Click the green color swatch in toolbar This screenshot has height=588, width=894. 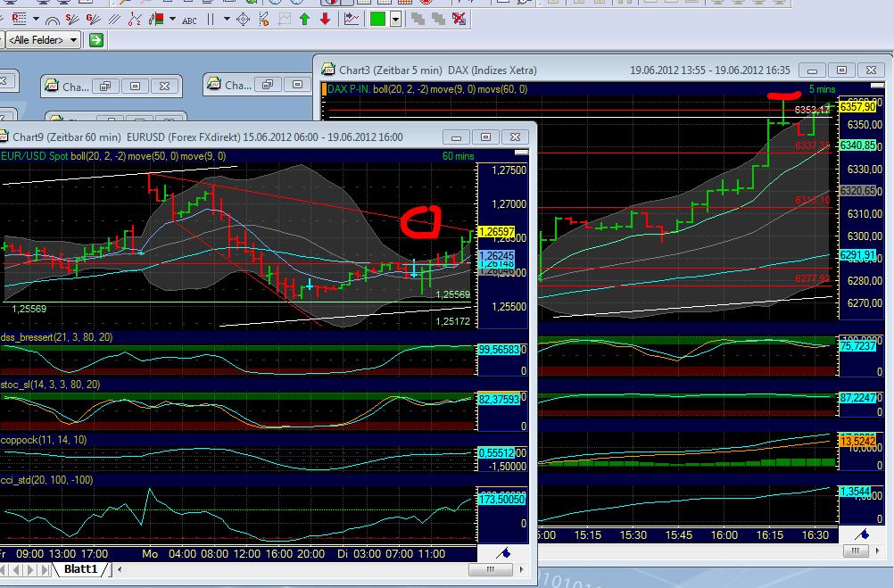click(377, 20)
